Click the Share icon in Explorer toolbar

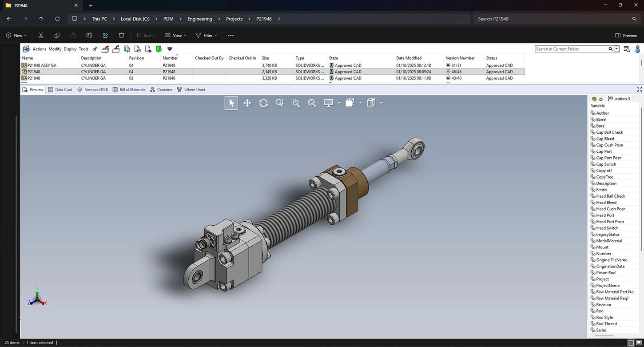click(x=105, y=36)
